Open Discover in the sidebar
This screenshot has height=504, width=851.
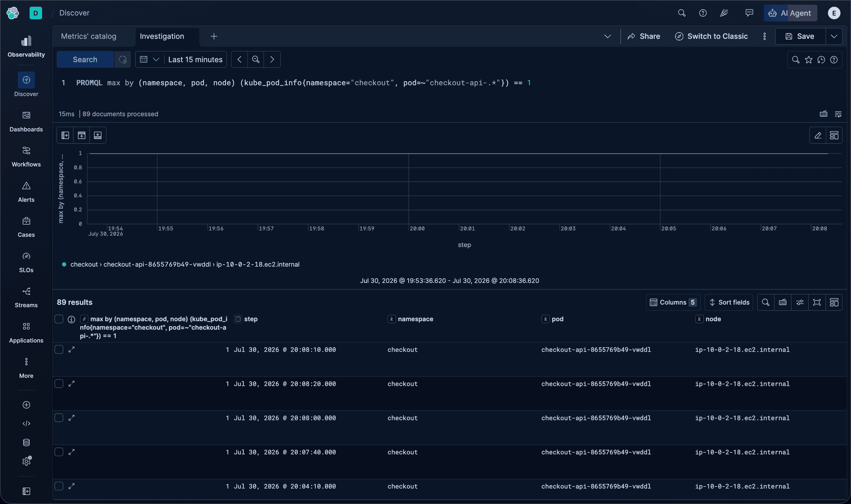[x=26, y=85]
